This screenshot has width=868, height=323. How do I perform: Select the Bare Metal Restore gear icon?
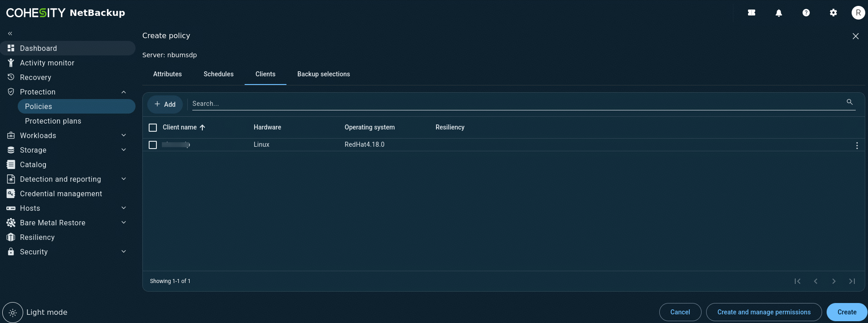[x=11, y=223]
